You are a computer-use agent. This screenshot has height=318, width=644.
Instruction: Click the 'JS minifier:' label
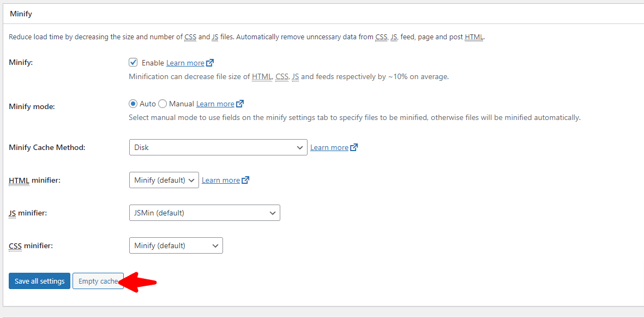(28, 213)
